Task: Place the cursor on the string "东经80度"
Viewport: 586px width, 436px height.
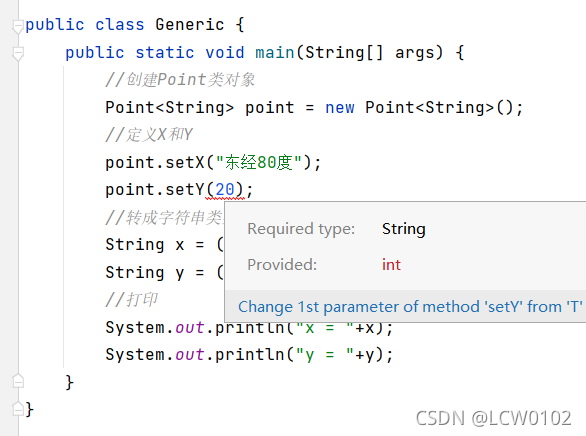Action: click(259, 163)
